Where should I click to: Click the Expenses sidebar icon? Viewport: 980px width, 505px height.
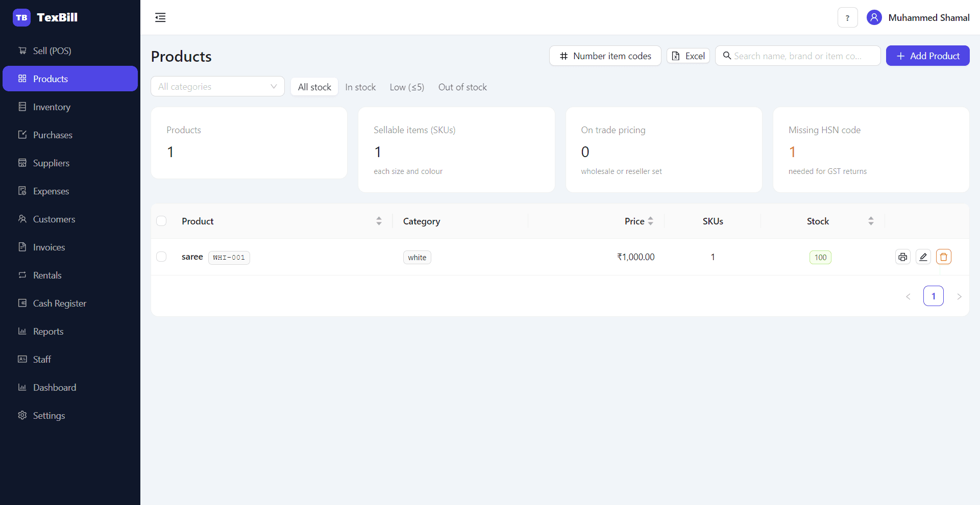pyautogui.click(x=22, y=191)
